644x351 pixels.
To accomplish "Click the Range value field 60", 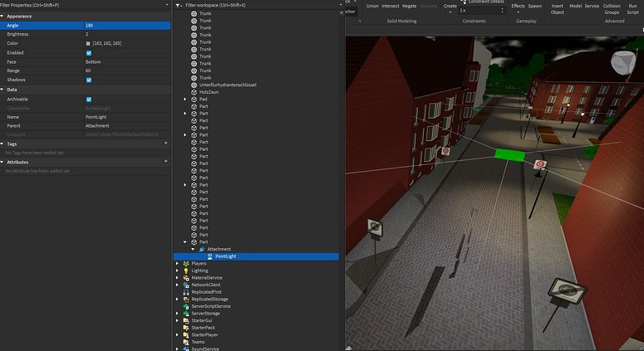I will (x=127, y=71).
